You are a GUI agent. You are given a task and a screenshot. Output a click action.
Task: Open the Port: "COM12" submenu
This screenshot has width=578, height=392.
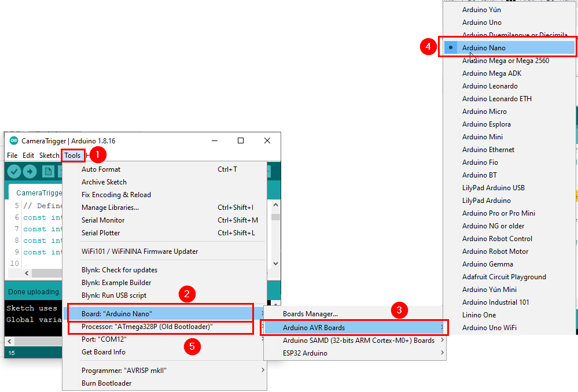point(164,339)
